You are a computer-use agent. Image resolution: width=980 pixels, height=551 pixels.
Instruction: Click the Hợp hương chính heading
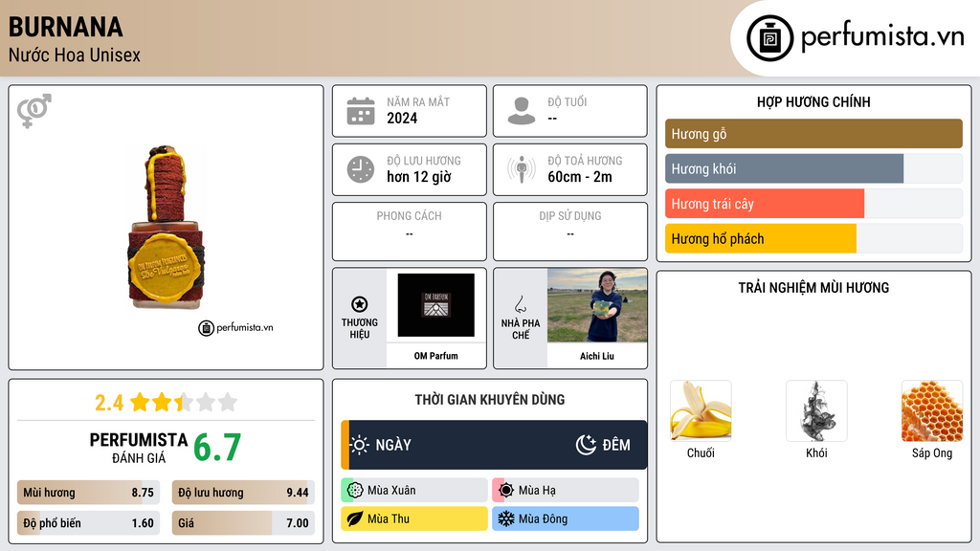pyautogui.click(x=813, y=101)
